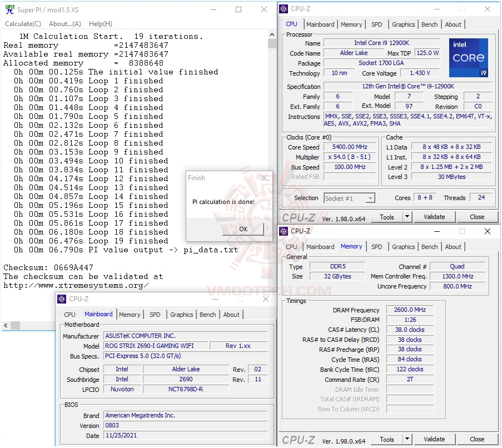
Task: Open About tab in top CPU-Z window
Action: (453, 24)
